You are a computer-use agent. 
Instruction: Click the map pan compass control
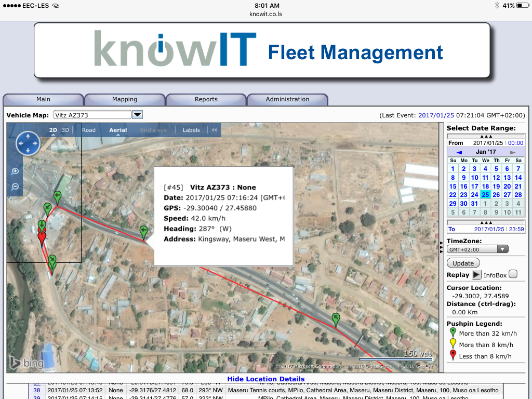28,143
